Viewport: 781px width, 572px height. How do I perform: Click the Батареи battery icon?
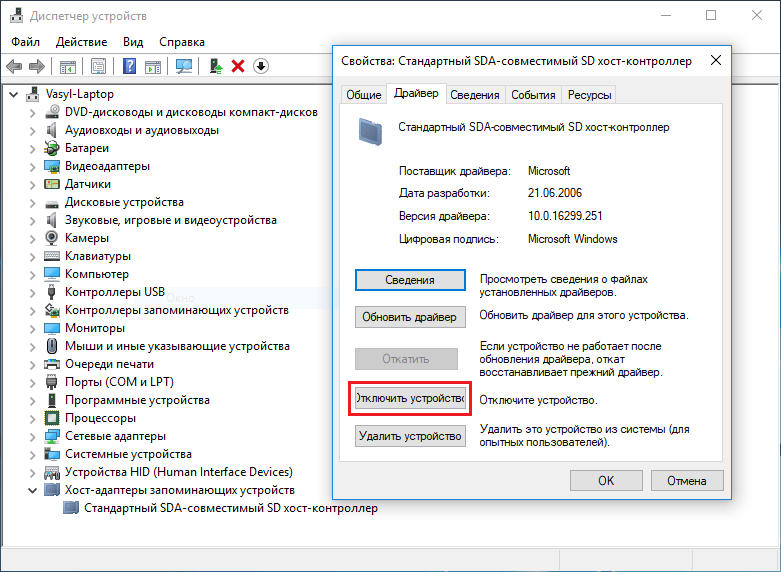point(52,148)
